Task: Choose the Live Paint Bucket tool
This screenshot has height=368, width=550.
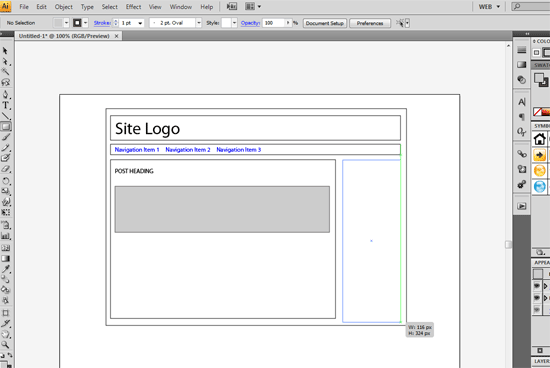Action: 5,290
